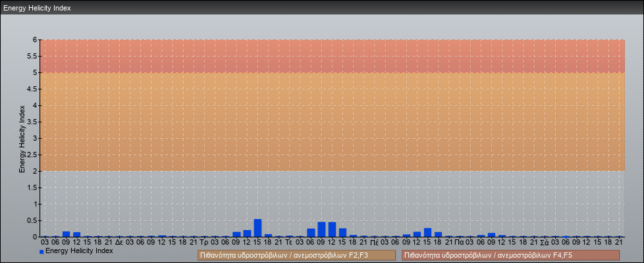Screen dimensions: 644x263
Task: Toggle the Energy Helicity Index legend label
Action: 79,251
